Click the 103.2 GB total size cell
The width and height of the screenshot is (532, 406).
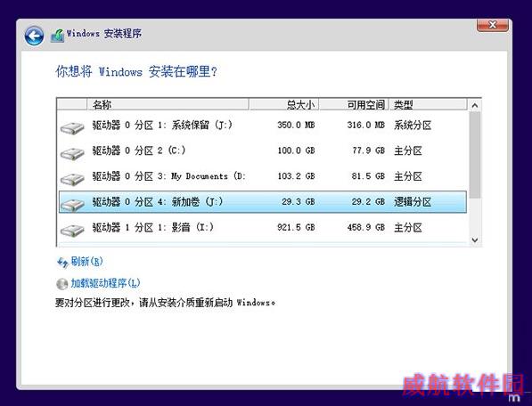(x=296, y=176)
